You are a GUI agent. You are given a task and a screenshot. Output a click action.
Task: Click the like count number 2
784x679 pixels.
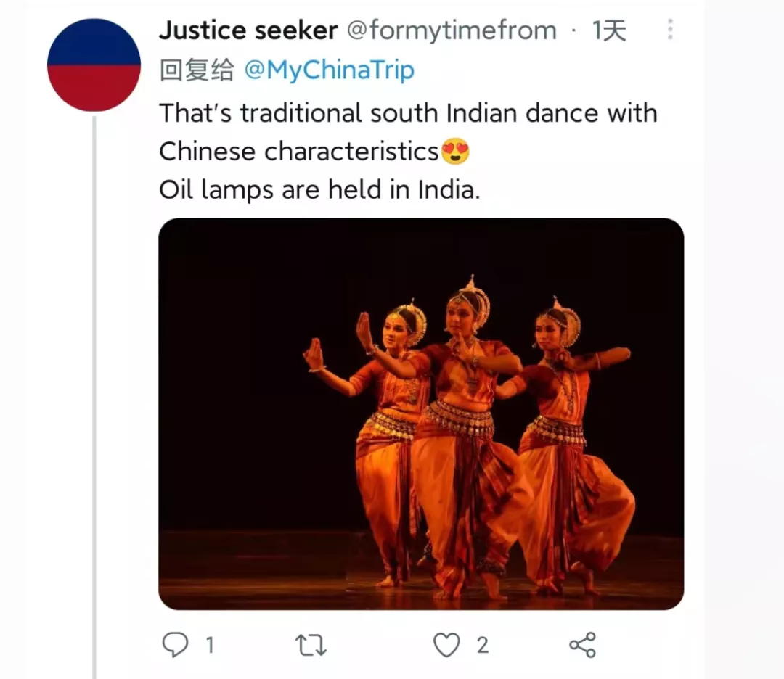tap(483, 644)
